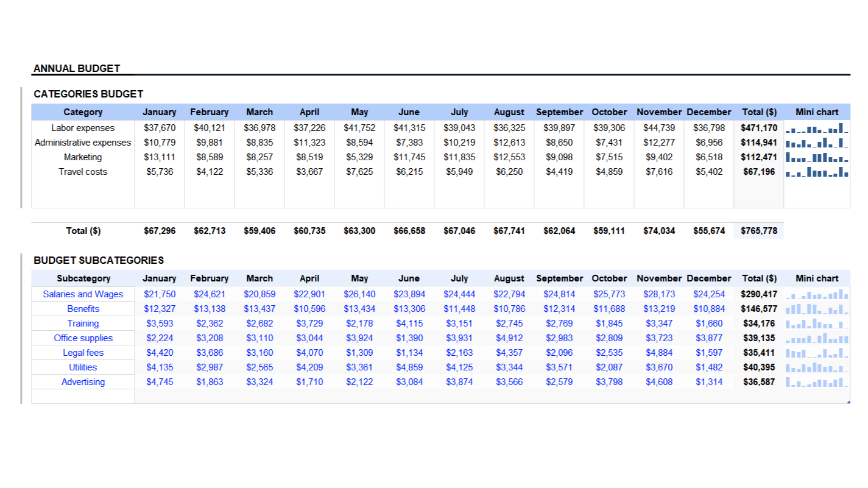Open the Salaries and Wages subcategory link

point(83,294)
